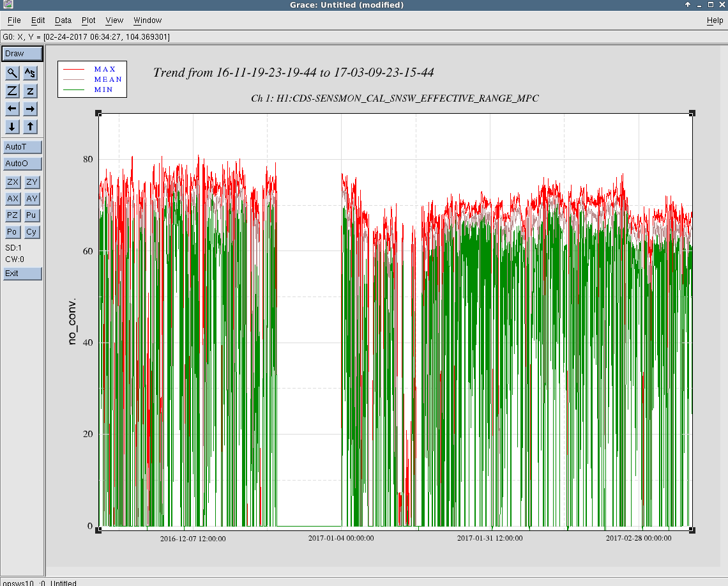Click the 20 Y-axis tick label

click(x=87, y=435)
